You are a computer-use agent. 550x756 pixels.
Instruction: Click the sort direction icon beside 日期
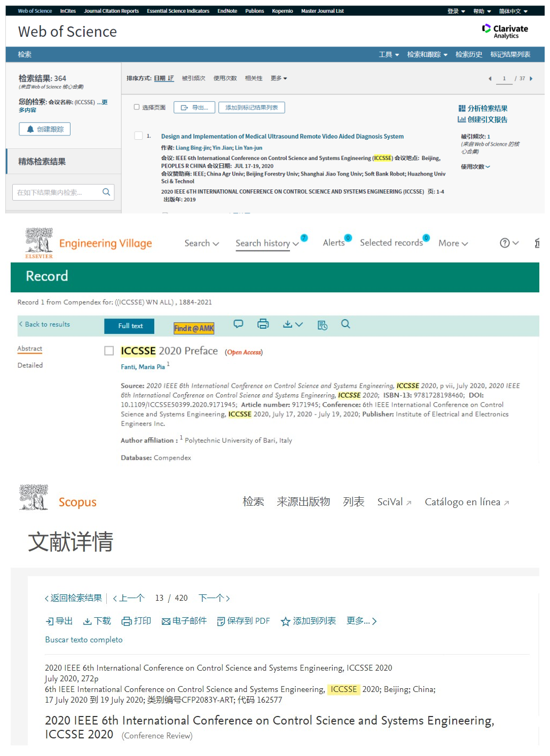[171, 78]
